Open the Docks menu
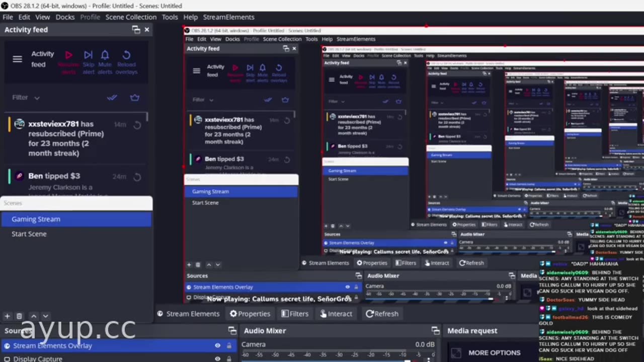Screen dimensions: 644x362 point(65,17)
